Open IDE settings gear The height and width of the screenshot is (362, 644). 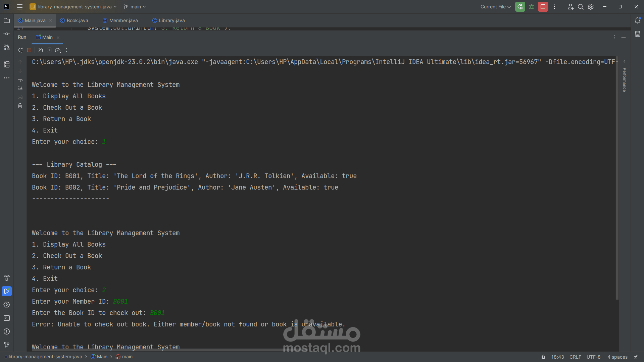click(591, 7)
